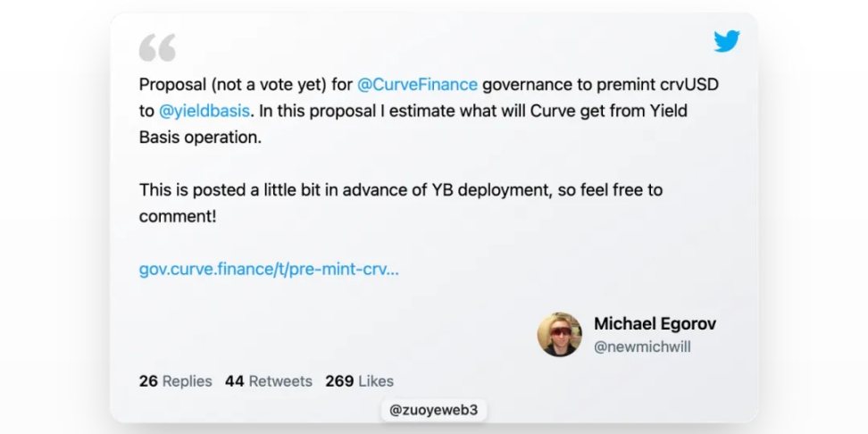
Task: Click the word "comment!" in the tweet
Action: pyautogui.click(x=178, y=215)
